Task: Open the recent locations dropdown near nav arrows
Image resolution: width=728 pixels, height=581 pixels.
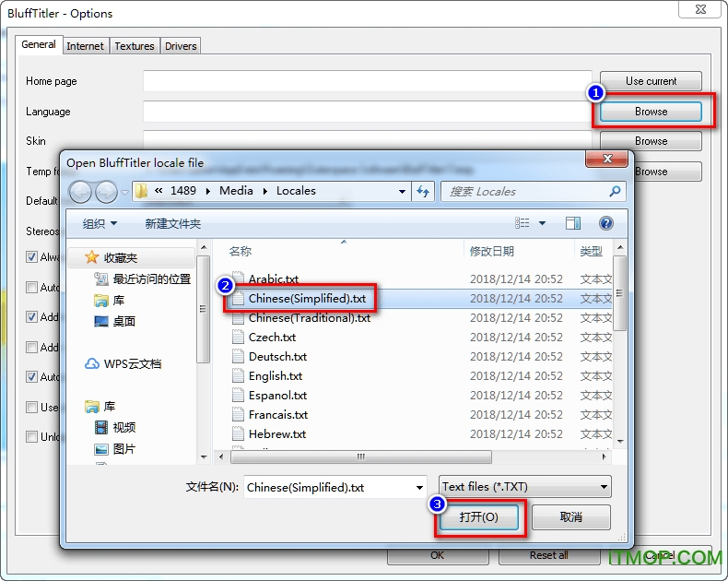Action: click(125, 192)
